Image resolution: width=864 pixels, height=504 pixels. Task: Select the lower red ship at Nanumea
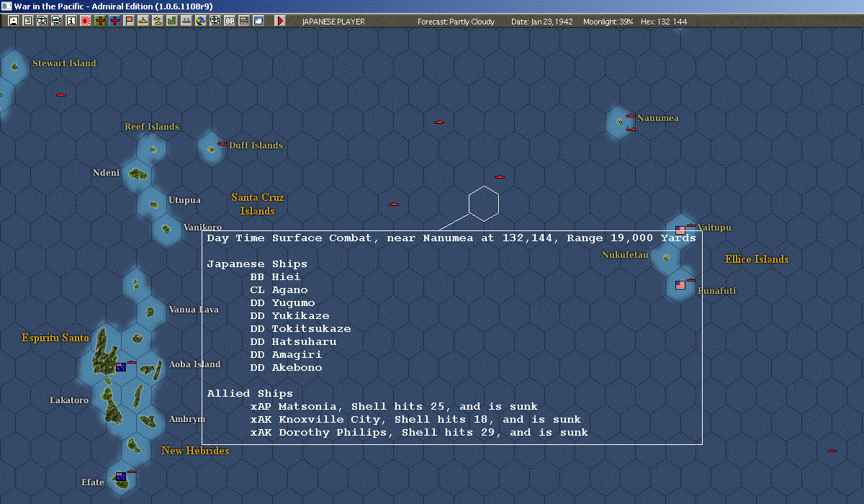click(x=630, y=129)
